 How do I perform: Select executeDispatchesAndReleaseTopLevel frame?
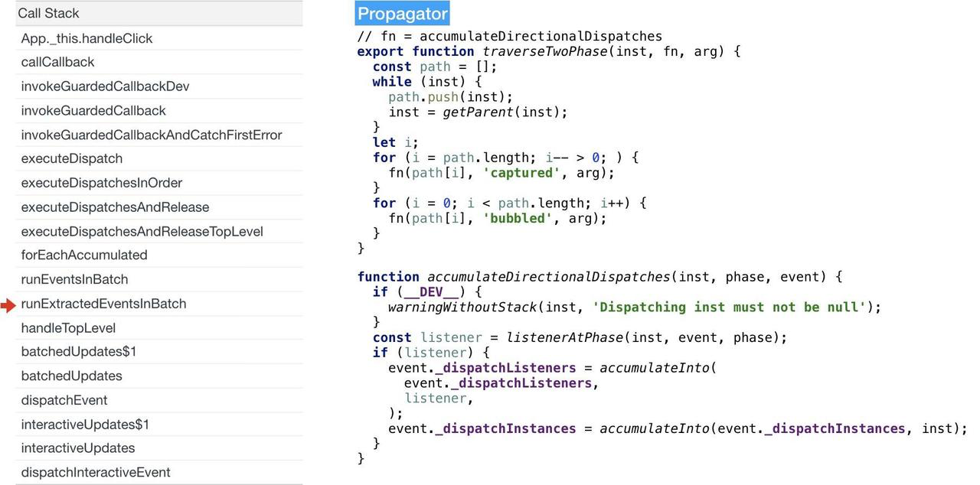coord(159,231)
